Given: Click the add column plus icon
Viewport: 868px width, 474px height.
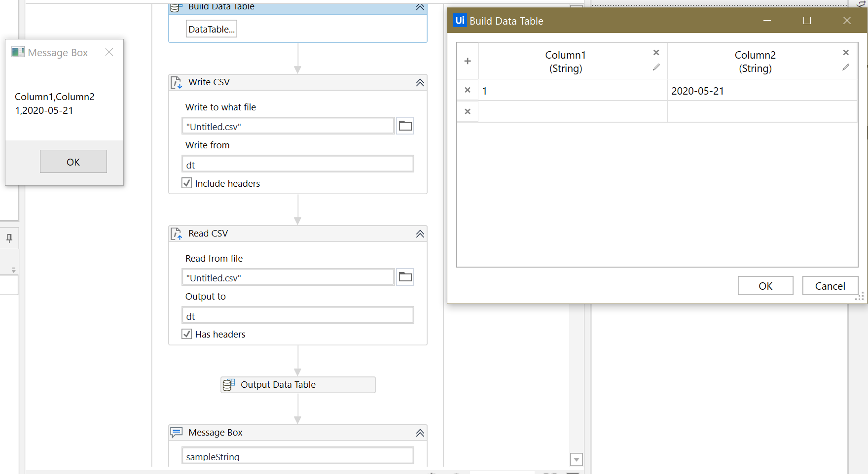Looking at the screenshot, I should [x=468, y=61].
